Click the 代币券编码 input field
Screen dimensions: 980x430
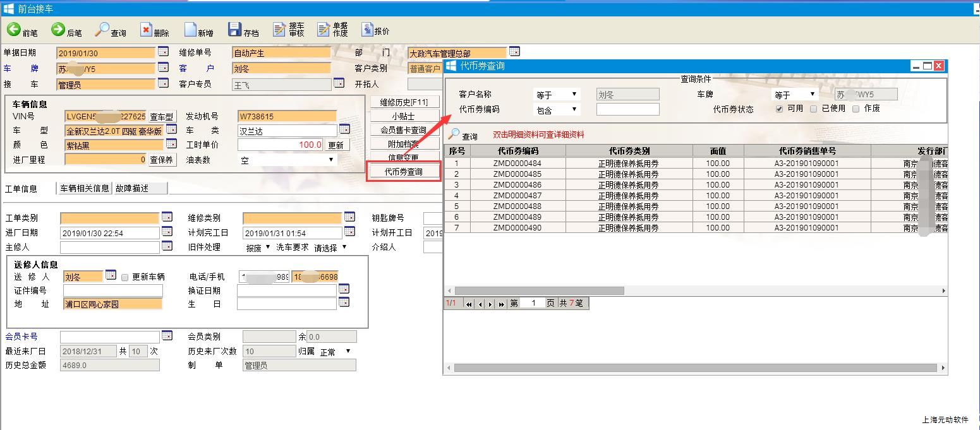pos(627,109)
